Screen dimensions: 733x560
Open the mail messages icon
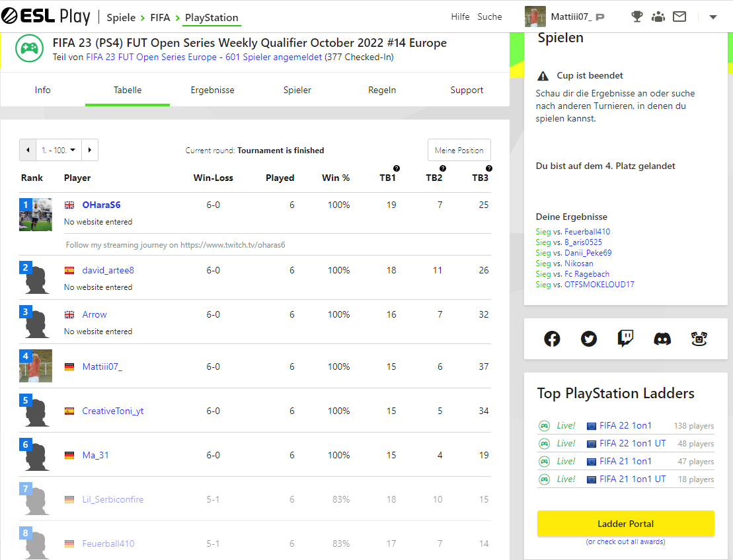679,17
